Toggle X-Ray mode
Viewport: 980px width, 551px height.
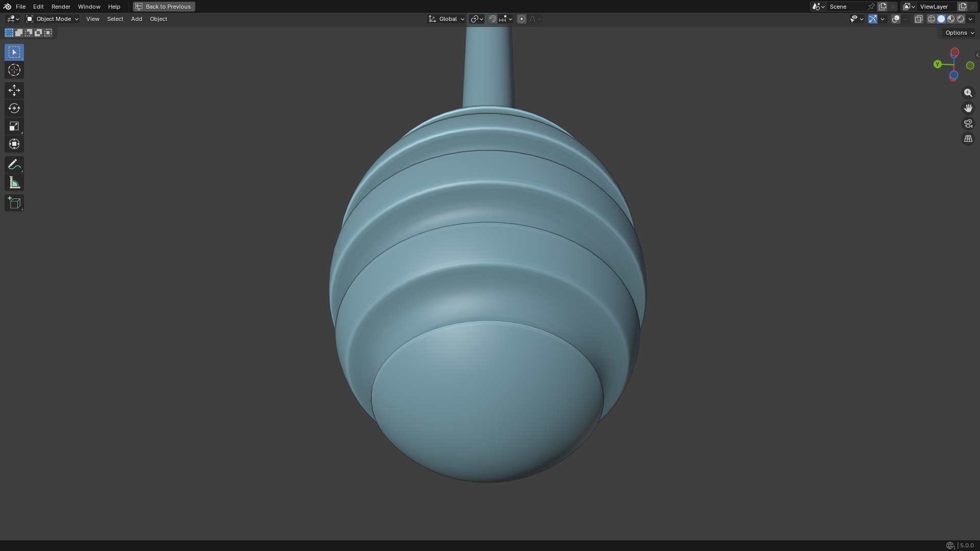[x=919, y=19]
